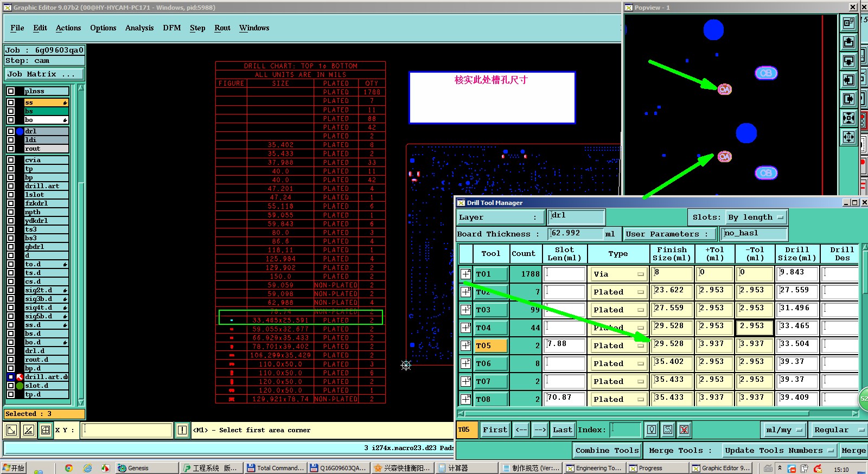Click the Last button
The width and height of the screenshot is (868, 474).
pyautogui.click(x=563, y=430)
